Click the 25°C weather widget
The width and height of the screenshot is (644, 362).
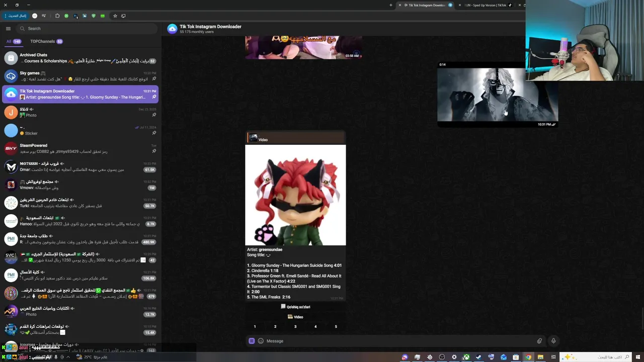[92, 357]
